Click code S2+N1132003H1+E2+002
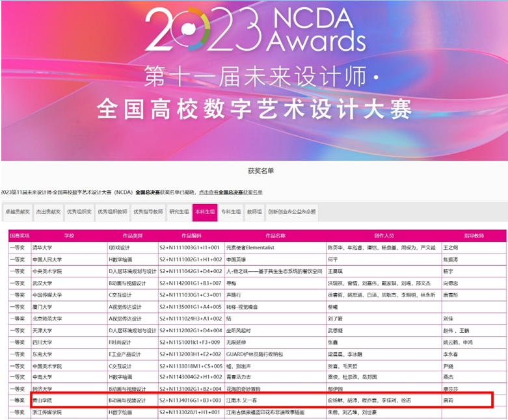The image size is (508, 420). tap(190, 354)
